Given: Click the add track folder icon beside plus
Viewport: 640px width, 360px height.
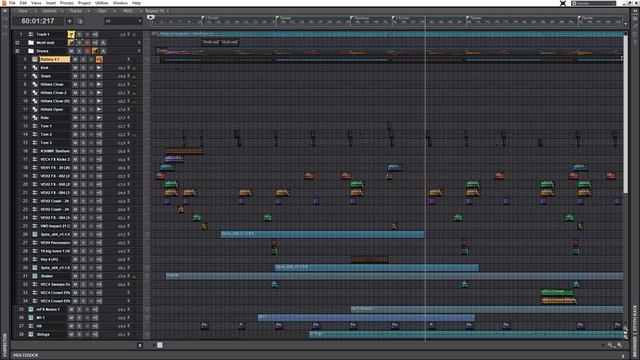Looking at the screenshot, I should pos(80,21).
